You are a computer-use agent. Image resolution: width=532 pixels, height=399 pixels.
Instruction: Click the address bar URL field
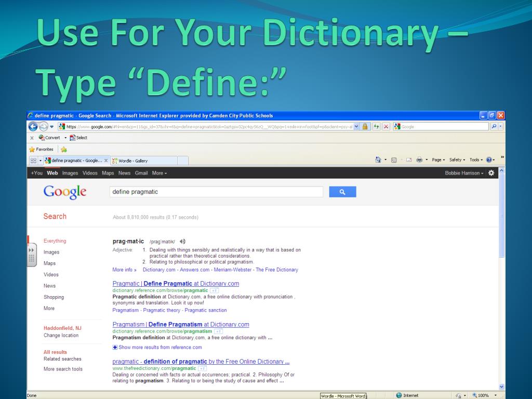[206, 127]
